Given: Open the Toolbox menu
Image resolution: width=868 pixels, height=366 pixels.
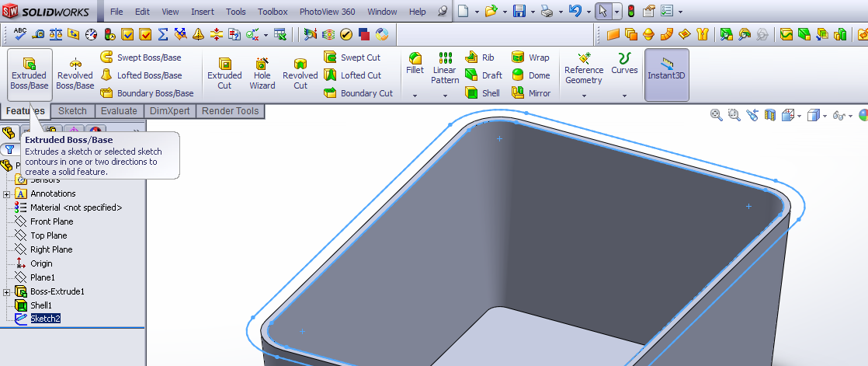Looking at the screenshot, I should point(273,11).
